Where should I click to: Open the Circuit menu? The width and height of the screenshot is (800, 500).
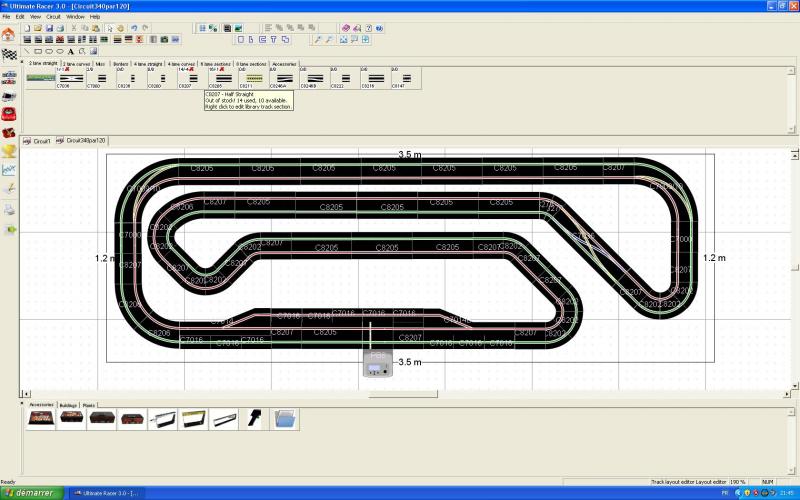click(53, 17)
